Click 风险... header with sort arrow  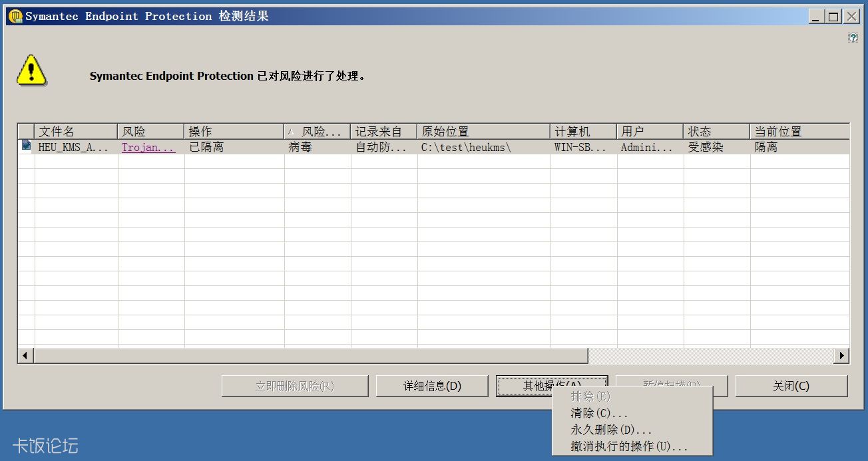[317, 131]
